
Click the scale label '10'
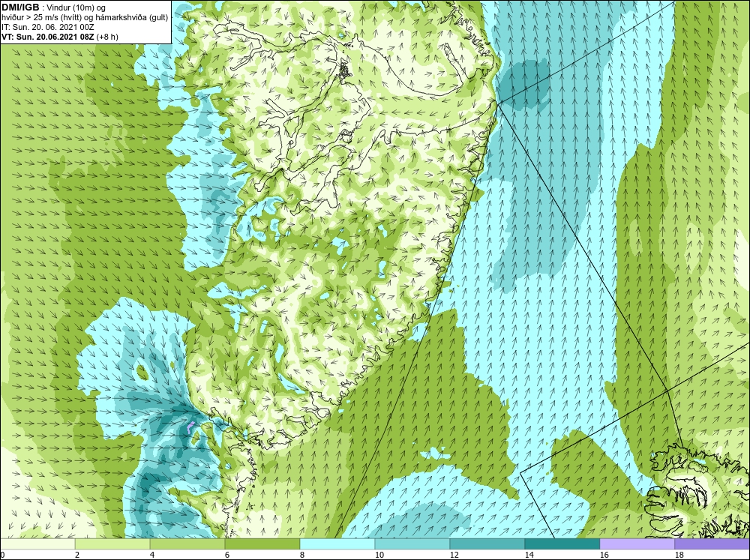point(379,555)
